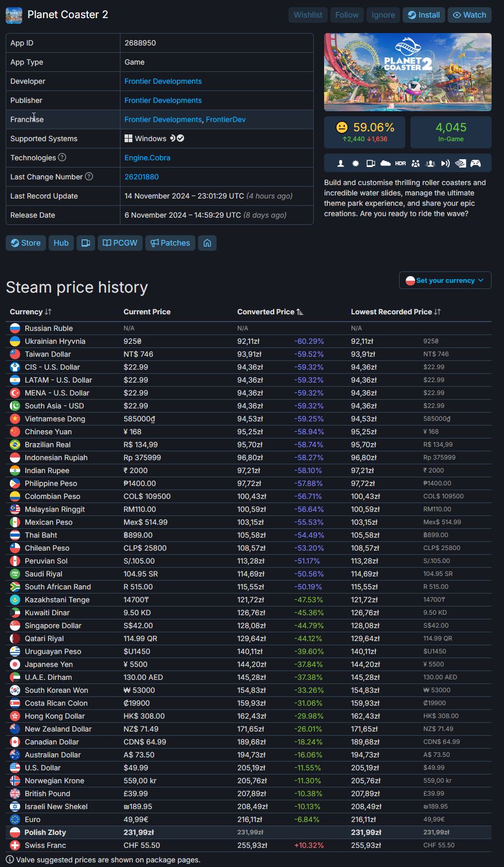504x867 pixels.
Task: Open Frontier Developments link in the Developer row
Action: 163,81
